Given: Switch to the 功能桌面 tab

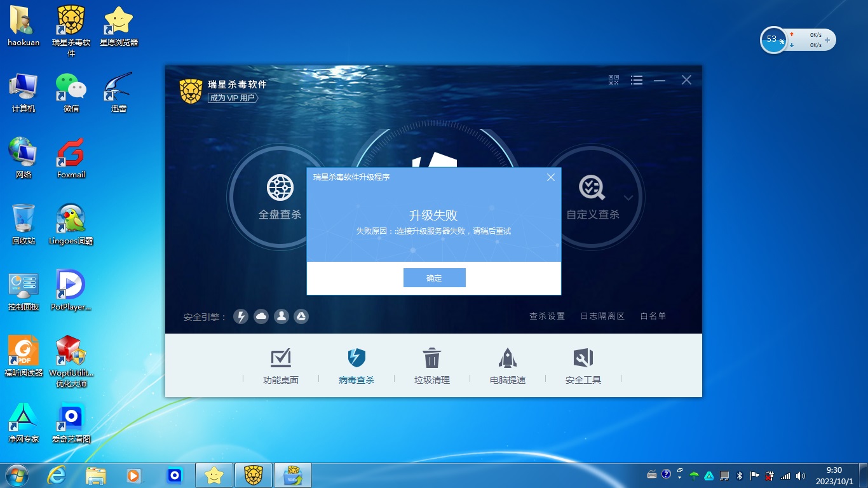Looking at the screenshot, I should 281,366.
